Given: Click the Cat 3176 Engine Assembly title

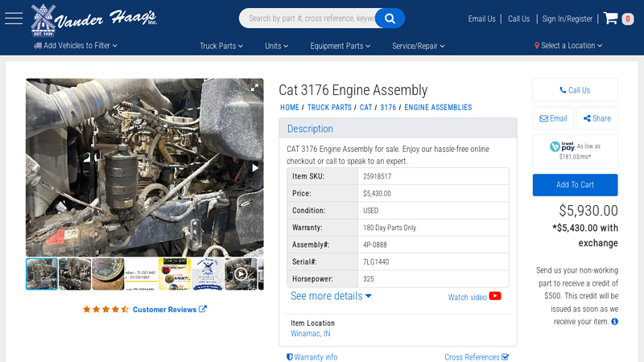Looking at the screenshot, I should 353,90.
